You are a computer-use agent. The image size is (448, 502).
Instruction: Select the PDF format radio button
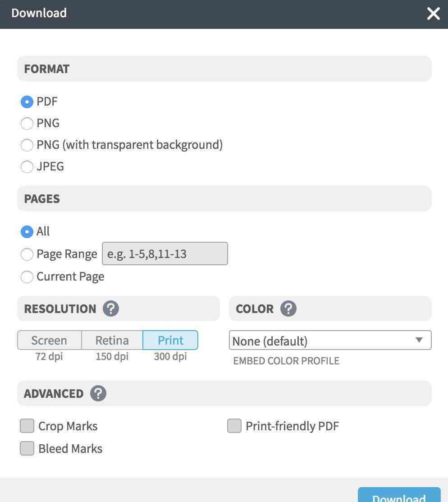[27, 102]
